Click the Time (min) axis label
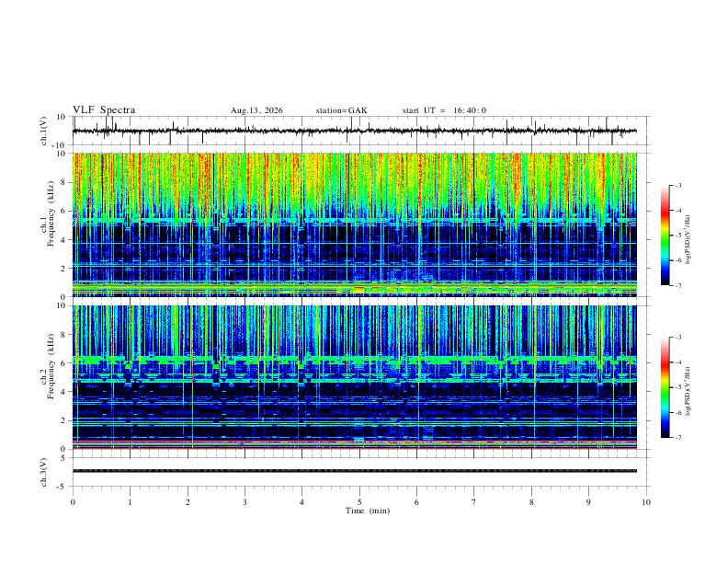The height and width of the screenshot is (563, 728). click(x=368, y=511)
